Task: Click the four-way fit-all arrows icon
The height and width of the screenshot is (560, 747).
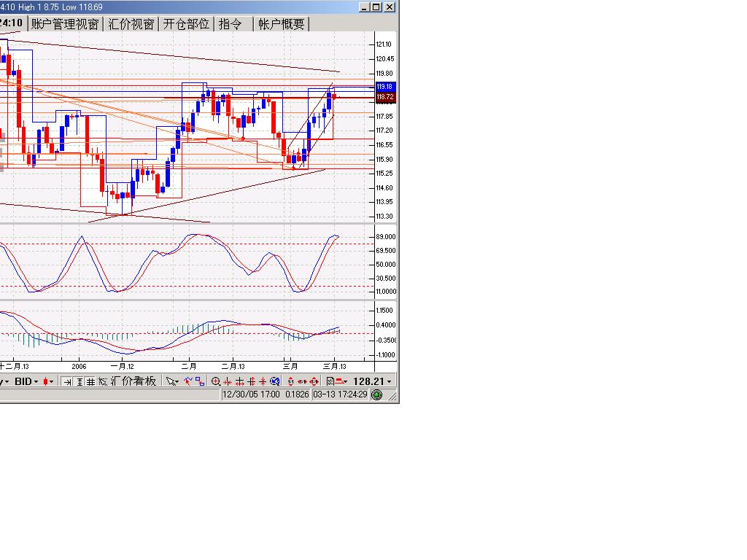Action: pos(314,382)
